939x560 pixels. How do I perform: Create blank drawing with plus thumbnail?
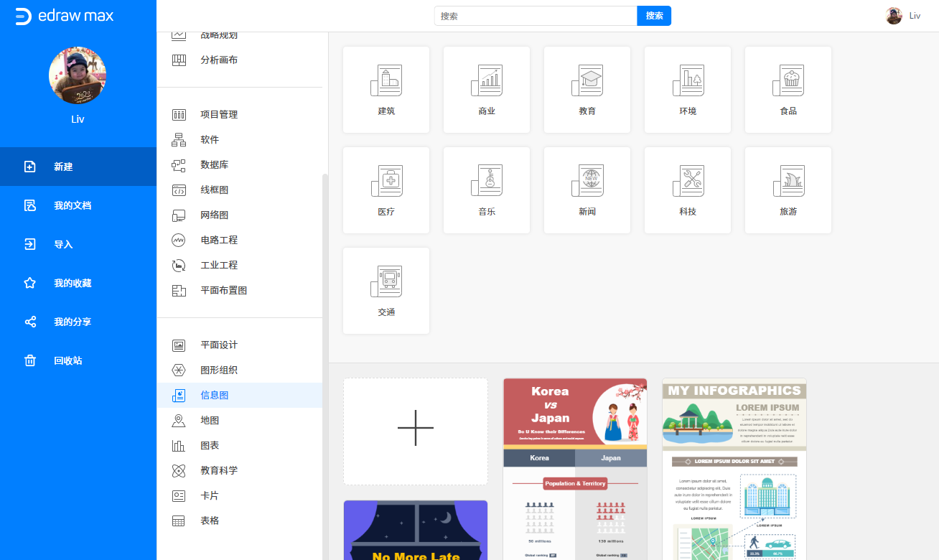(416, 431)
